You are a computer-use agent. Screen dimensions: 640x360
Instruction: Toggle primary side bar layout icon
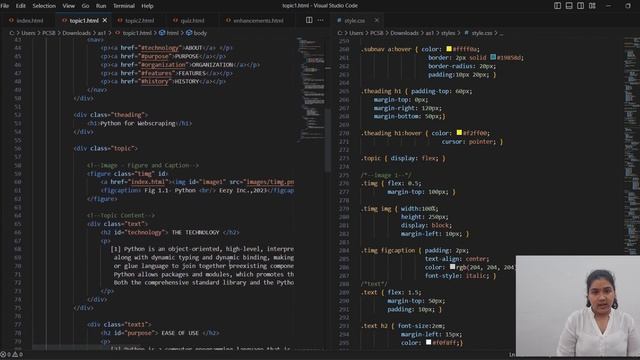click(557, 6)
